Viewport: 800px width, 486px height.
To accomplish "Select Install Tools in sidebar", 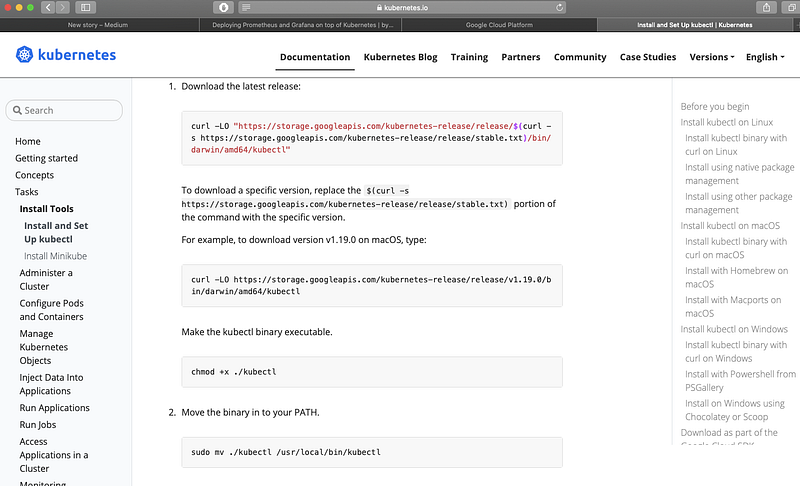I will [x=46, y=209].
